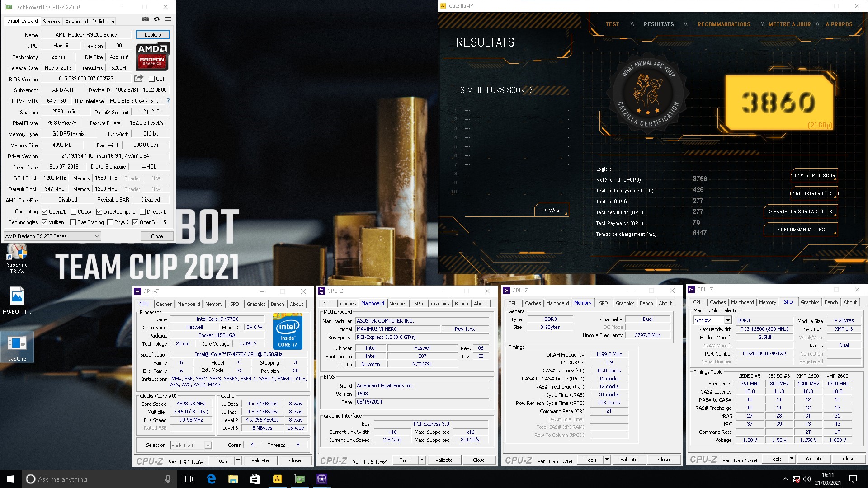The image size is (868, 488).
Task: Click the Cortana Ask me anything search box
Action: (99, 479)
